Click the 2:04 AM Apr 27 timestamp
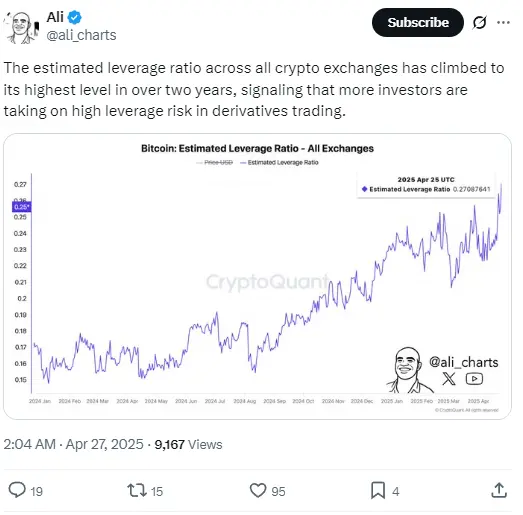 (x=73, y=444)
